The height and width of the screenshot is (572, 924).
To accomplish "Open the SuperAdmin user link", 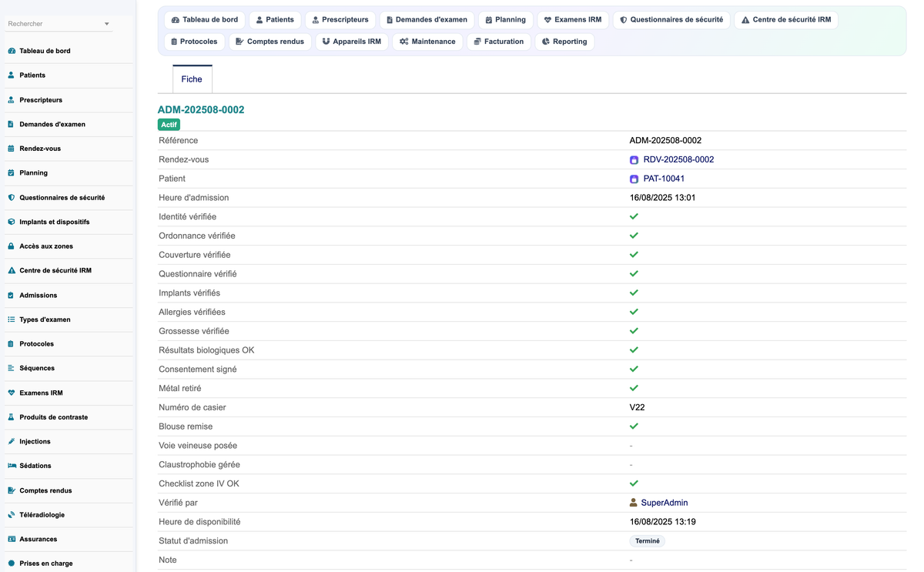I will coord(664,503).
